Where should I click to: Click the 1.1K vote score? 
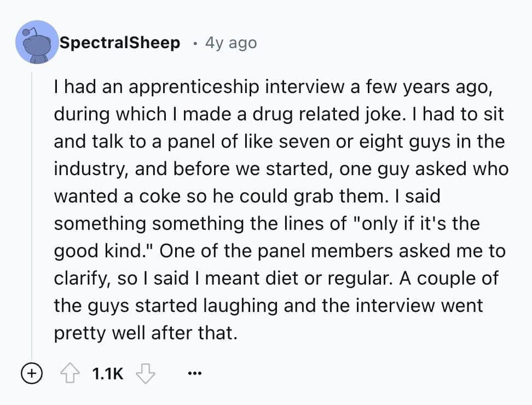click(108, 374)
